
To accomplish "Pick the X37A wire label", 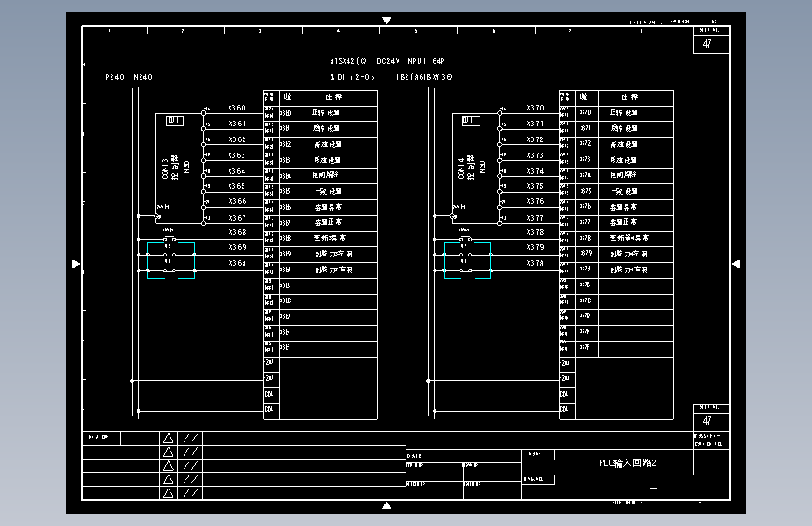I will 536,263.
